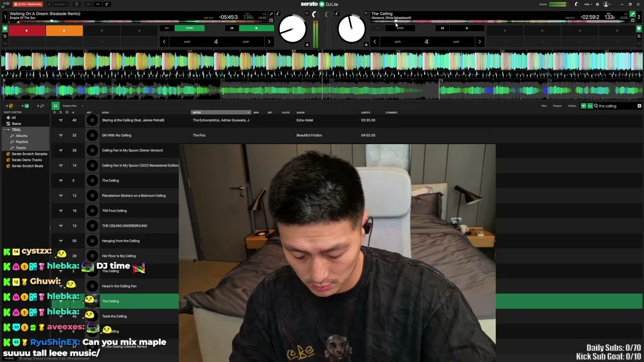Trigger the red hot cue on deck 1
The height and width of the screenshot is (362, 644).
27,31
